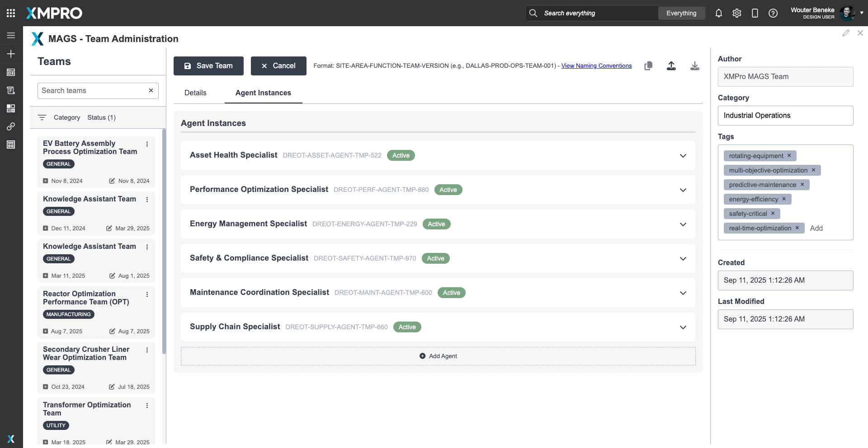The height and width of the screenshot is (448, 868).
Task: Expand the Asset Health Specialist row
Action: pos(683,156)
